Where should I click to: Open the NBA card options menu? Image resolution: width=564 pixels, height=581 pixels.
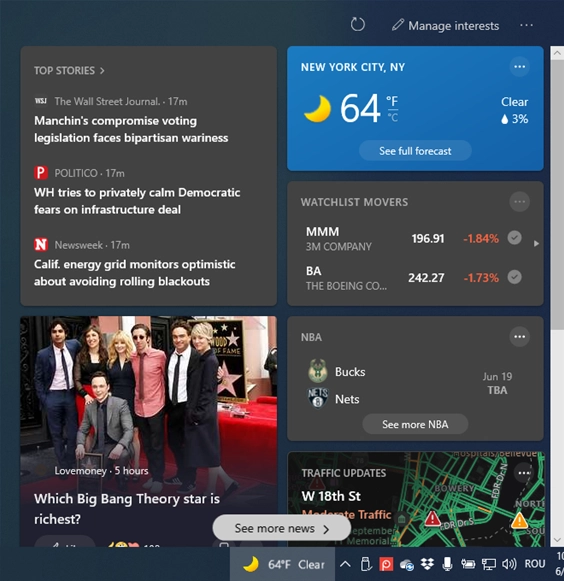click(x=520, y=336)
